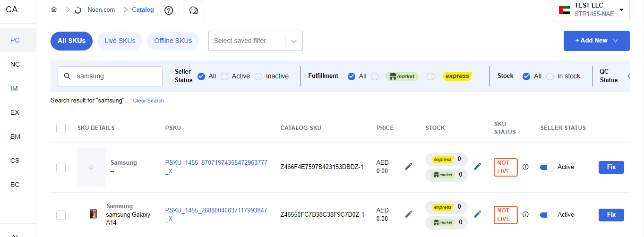Select Stock All radio
The height and width of the screenshot is (237, 644).
[x=526, y=76]
